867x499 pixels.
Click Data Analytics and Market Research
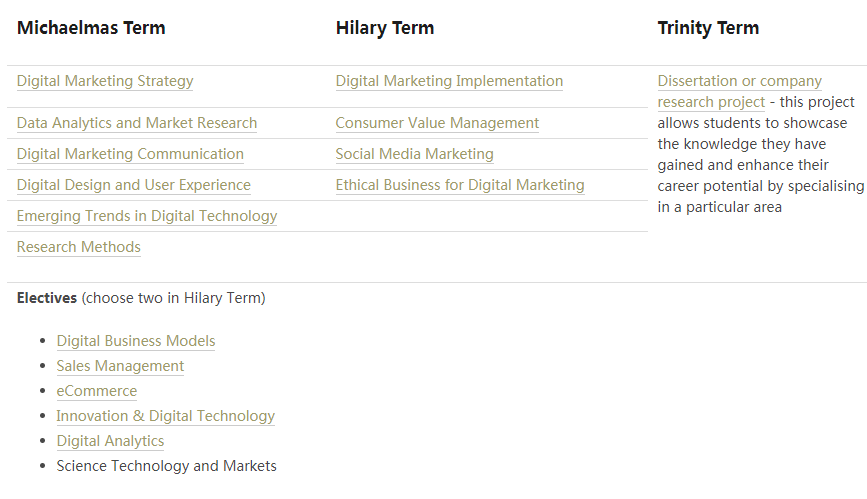137,123
